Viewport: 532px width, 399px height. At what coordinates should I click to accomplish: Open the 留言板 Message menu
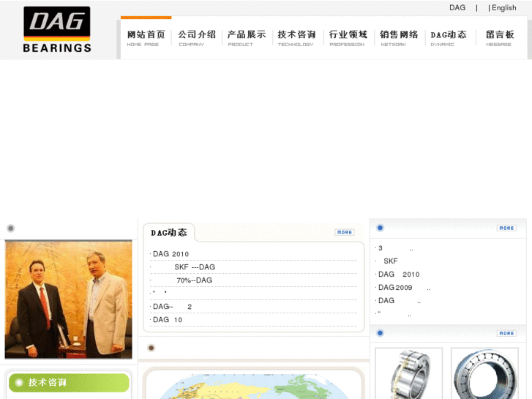(500, 38)
